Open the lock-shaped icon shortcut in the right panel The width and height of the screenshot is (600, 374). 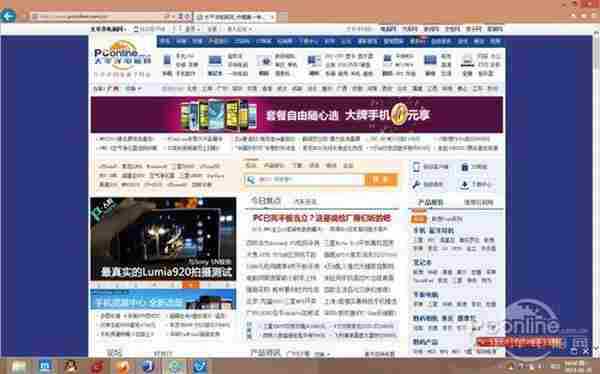(465, 167)
